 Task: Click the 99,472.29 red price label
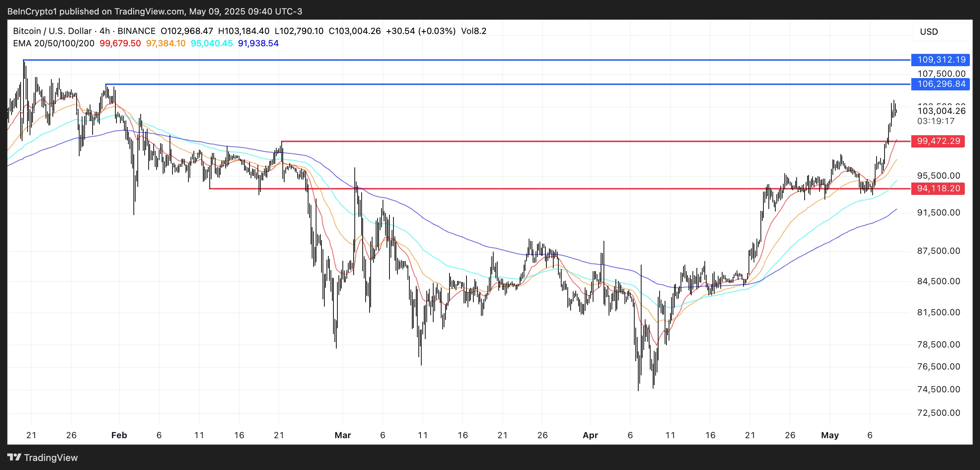[938, 141]
